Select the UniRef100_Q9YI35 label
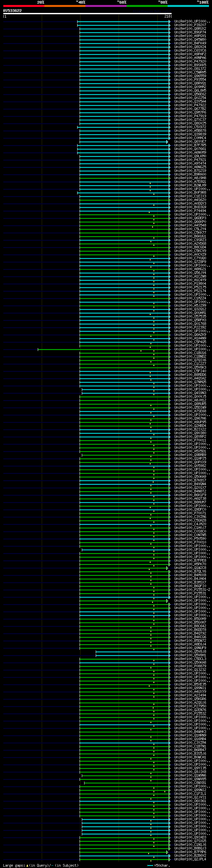Screen dimensions: 212x868 point(190,768)
